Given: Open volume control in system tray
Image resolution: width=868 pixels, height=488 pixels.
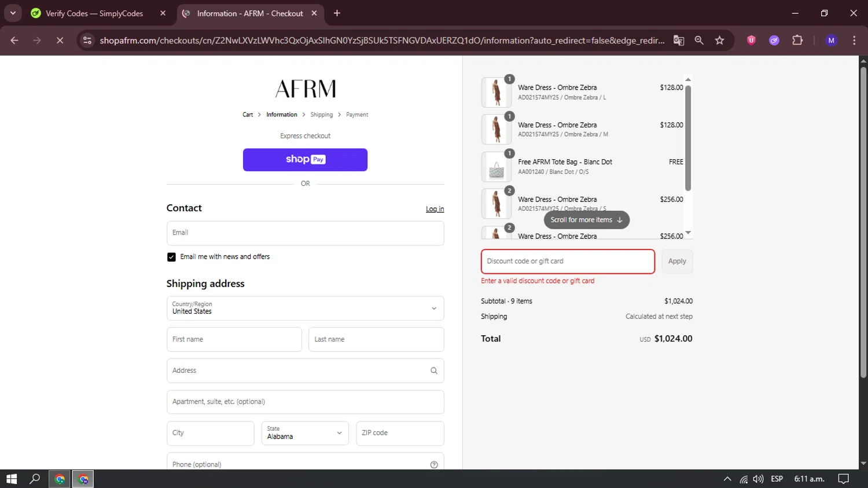Looking at the screenshot, I should coord(758,479).
